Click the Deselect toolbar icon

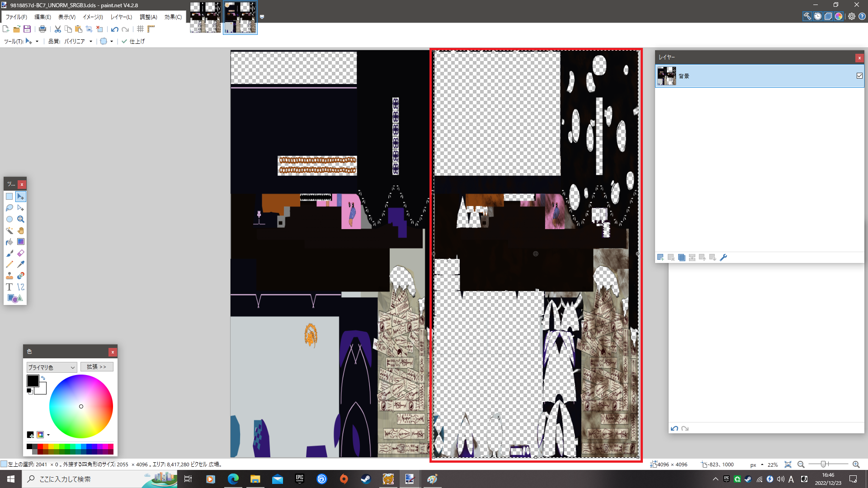100,29
